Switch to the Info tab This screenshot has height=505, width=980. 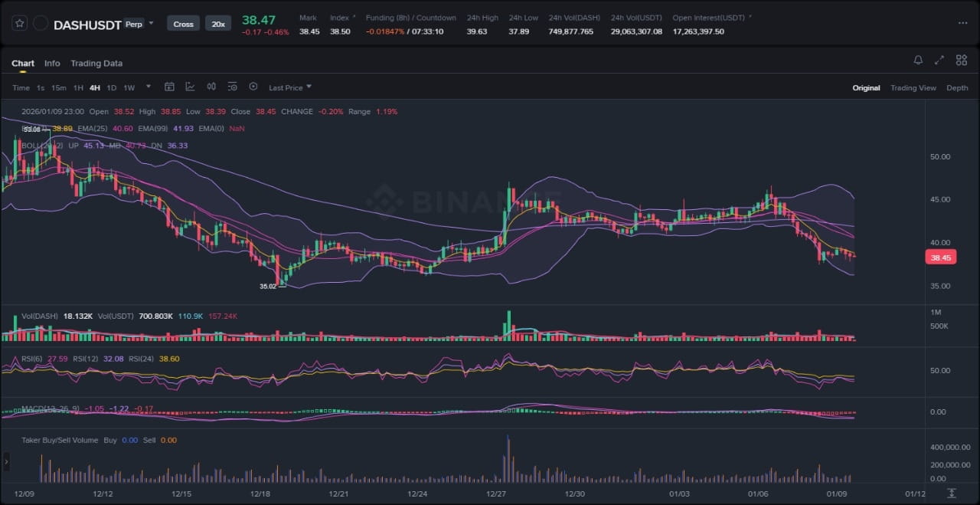[52, 63]
